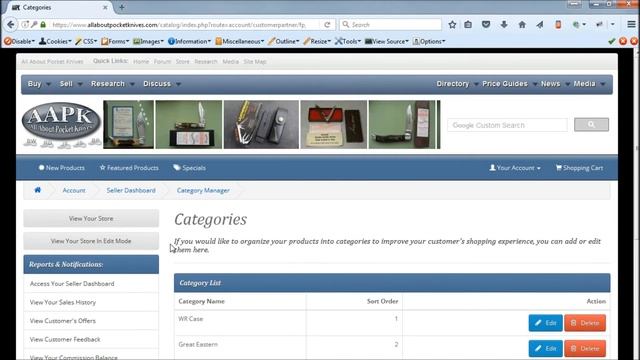Image resolution: width=640 pixels, height=360 pixels.
Task: Open the Information developer toolbar menu
Action: coord(189,41)
